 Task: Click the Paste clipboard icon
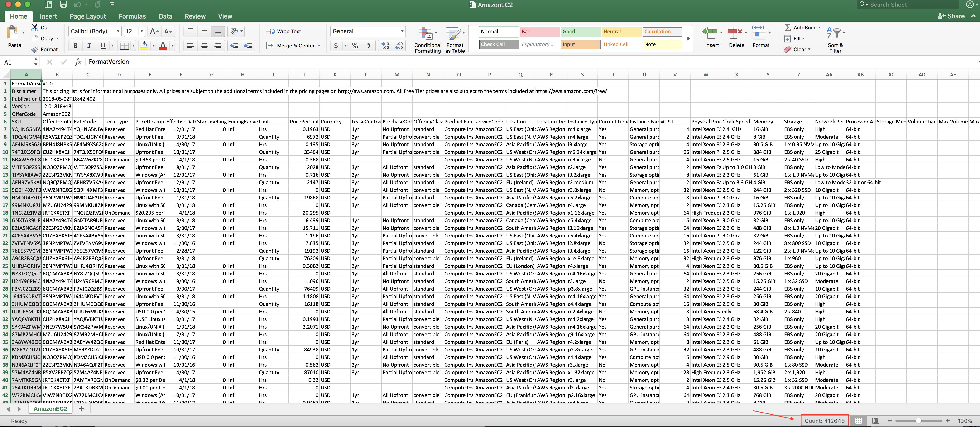coord(13,33)
